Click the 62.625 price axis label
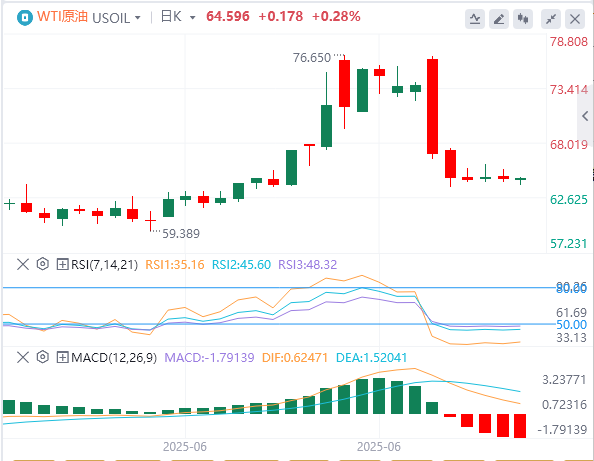 (569, 200)
